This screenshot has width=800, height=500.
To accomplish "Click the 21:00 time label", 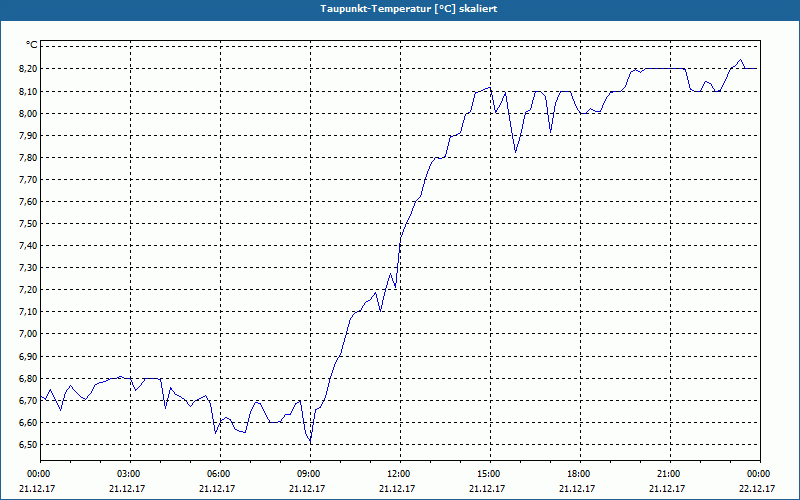I will 670,474.
